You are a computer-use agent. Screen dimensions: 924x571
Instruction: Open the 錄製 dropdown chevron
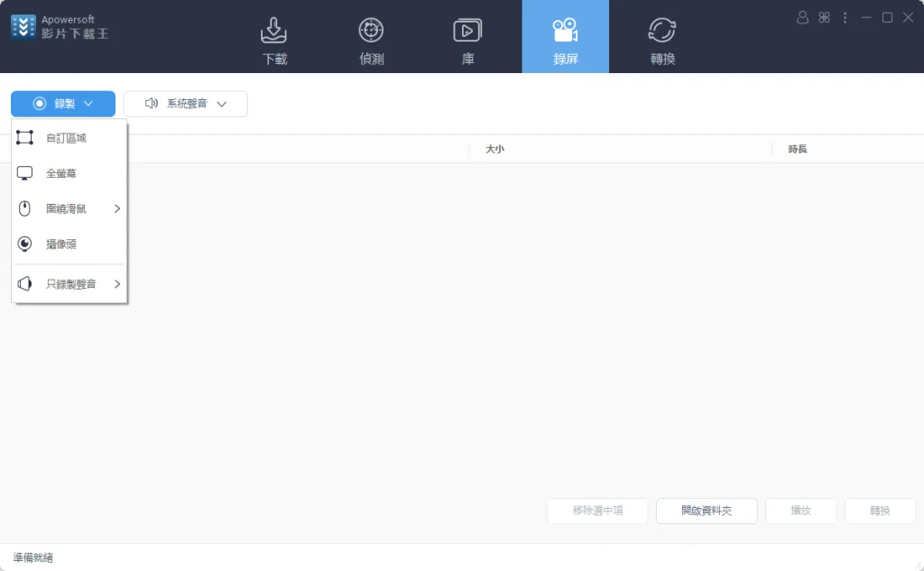(88, 103)
